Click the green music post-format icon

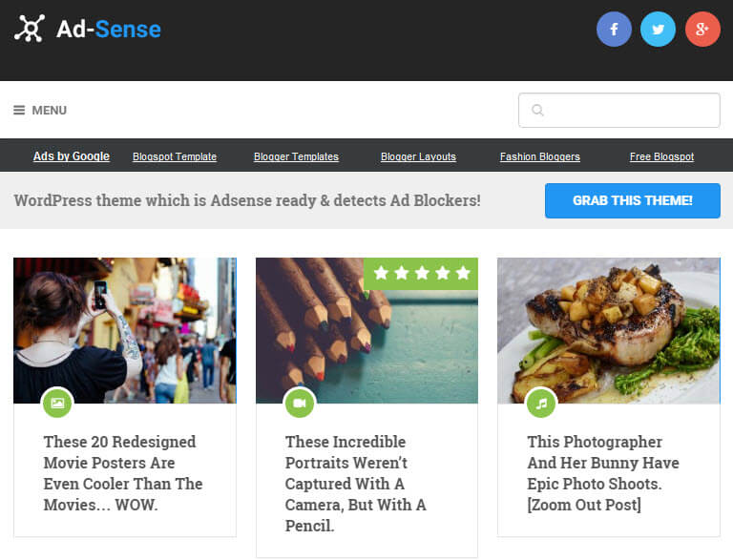click(541, 404)
